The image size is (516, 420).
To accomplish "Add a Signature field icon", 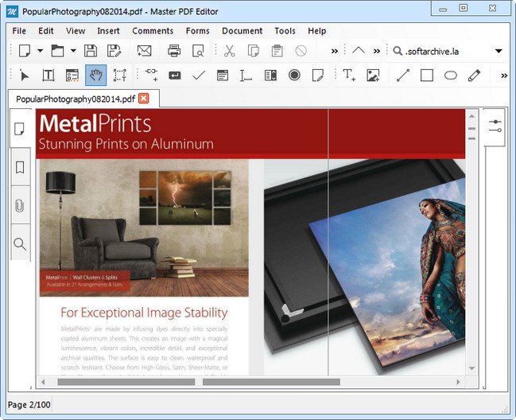I will pyautogui.click(x=318, y=76).
